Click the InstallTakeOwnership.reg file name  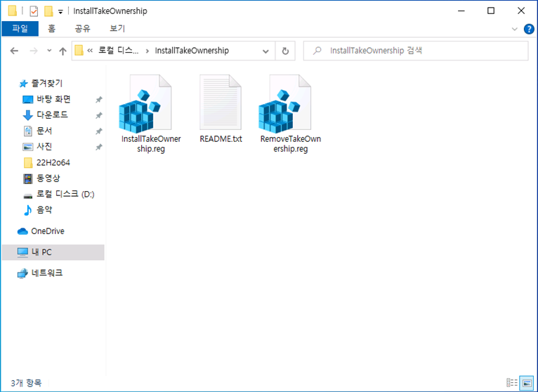(151, 144)
